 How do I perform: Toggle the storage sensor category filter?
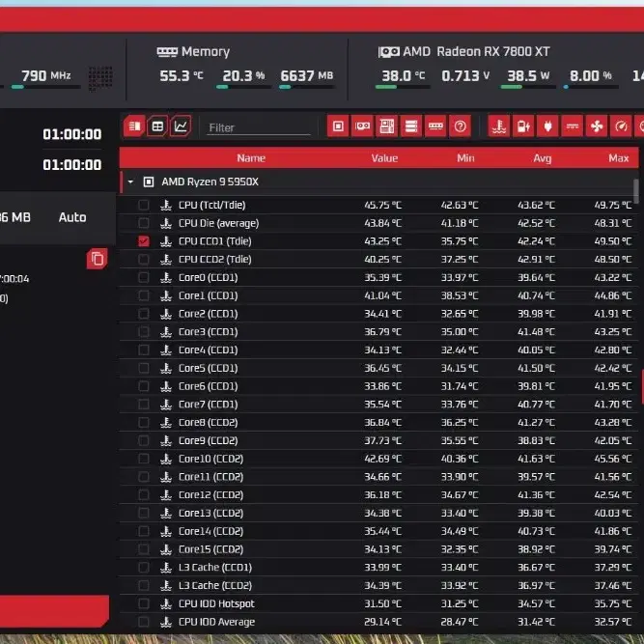[x=411, y=126]
